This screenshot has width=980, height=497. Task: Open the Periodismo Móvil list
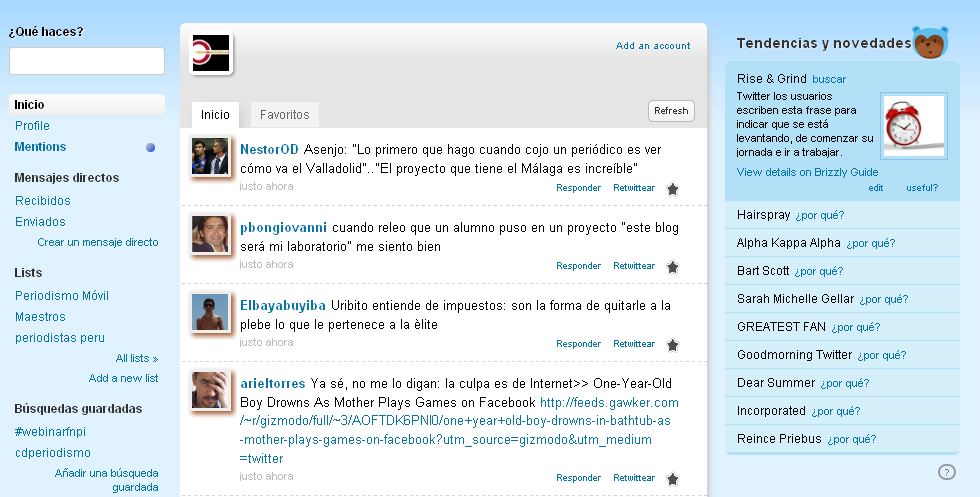tap(62, 296)
